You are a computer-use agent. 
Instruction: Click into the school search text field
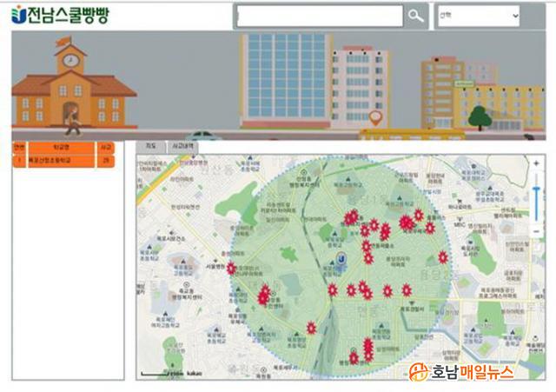point(320,16)
